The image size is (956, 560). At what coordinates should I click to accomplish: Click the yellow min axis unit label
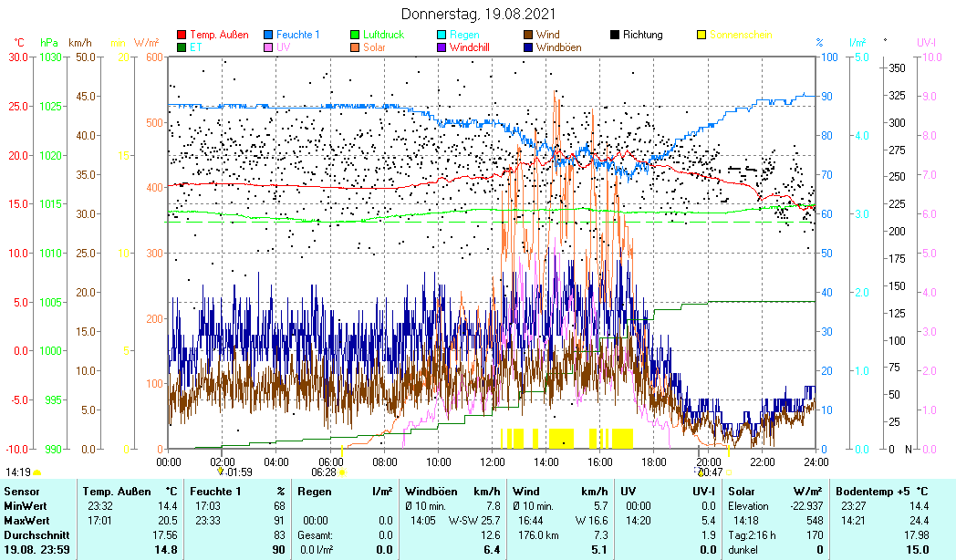(x=118, y=43)
